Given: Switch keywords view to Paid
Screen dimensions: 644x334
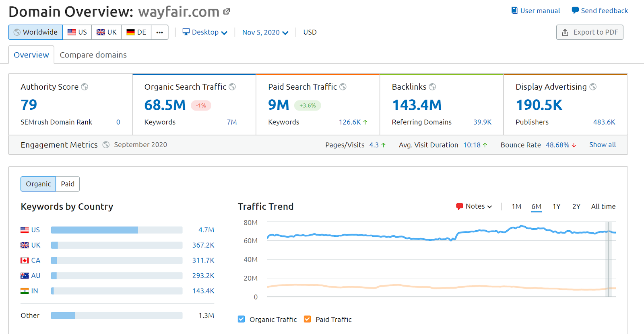Looking at the screenshot, I should [68, 184].
